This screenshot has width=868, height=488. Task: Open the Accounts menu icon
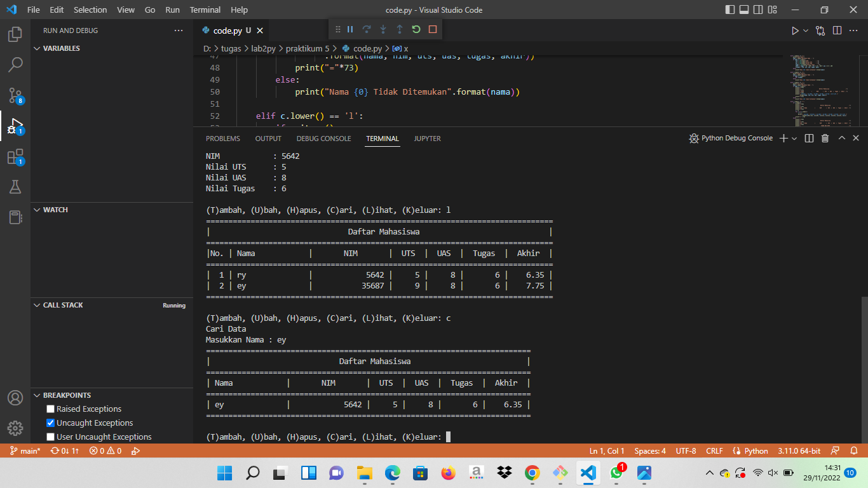click(x=15, y=398)
